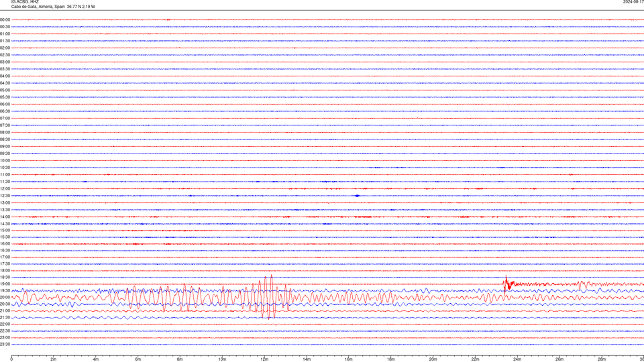Click the station code IG.ACBG..HHZ header

(x=25, y=1)
